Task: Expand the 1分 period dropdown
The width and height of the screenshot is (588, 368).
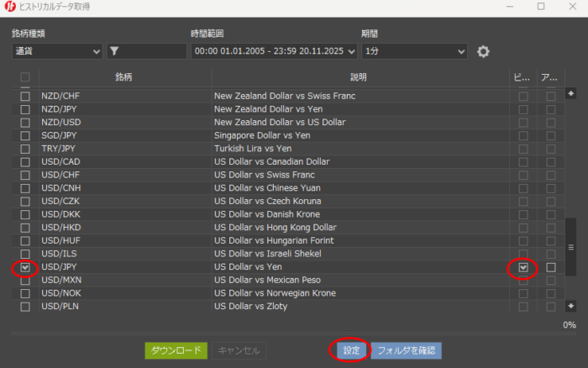Action: (413, 51)
